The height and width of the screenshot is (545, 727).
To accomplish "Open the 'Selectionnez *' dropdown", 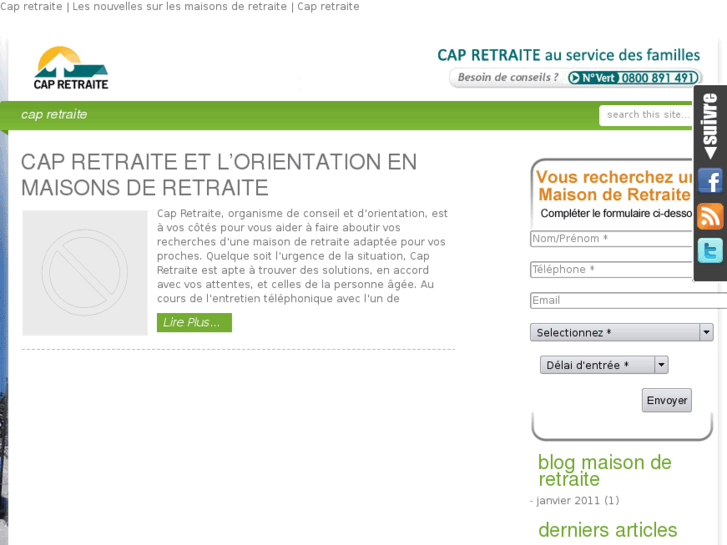I will click(621, 333).
